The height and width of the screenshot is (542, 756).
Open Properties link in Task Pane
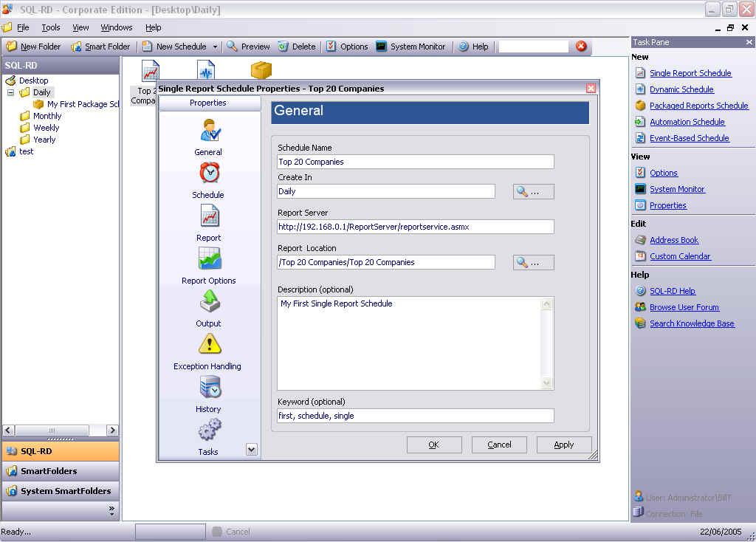667,205
